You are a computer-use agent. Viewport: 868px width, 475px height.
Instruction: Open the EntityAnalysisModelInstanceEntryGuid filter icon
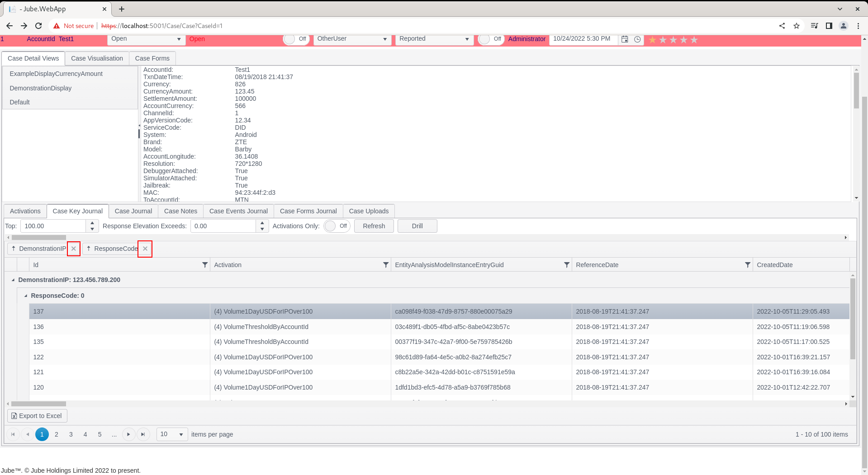[x=567, y=265]
